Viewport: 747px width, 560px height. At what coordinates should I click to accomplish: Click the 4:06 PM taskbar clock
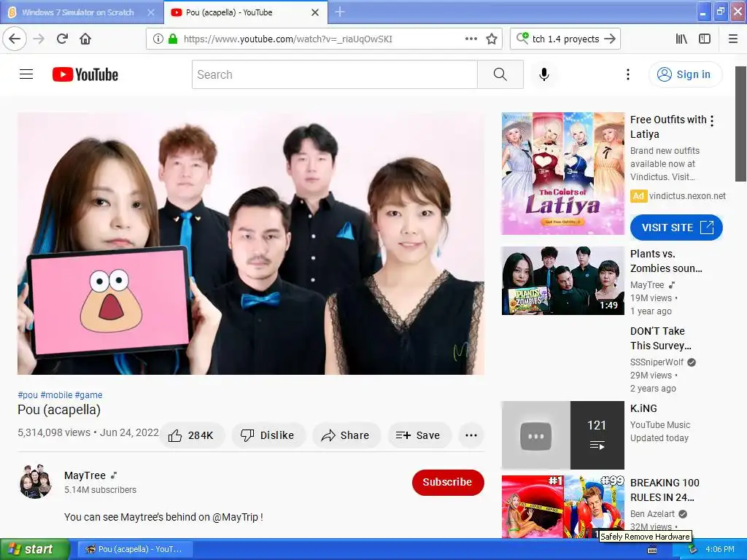(x=720, y=549)
